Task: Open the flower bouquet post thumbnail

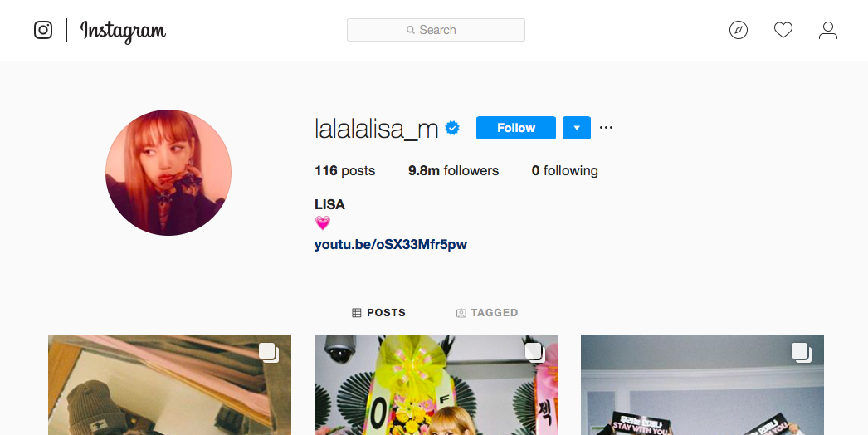Action: click(436, 384)
